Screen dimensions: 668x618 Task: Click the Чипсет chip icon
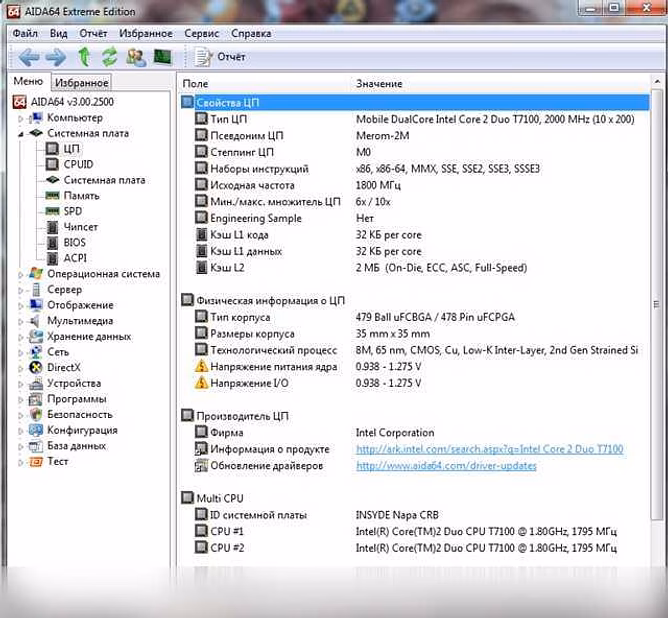52,227
